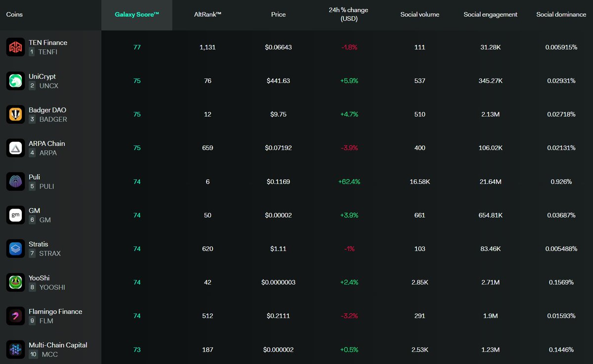Click the social engagement 21.64M

click(490, 182)
